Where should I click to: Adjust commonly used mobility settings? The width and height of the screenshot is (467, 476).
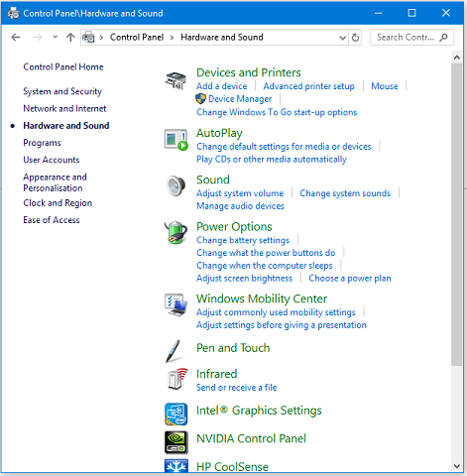pos(276,312)
